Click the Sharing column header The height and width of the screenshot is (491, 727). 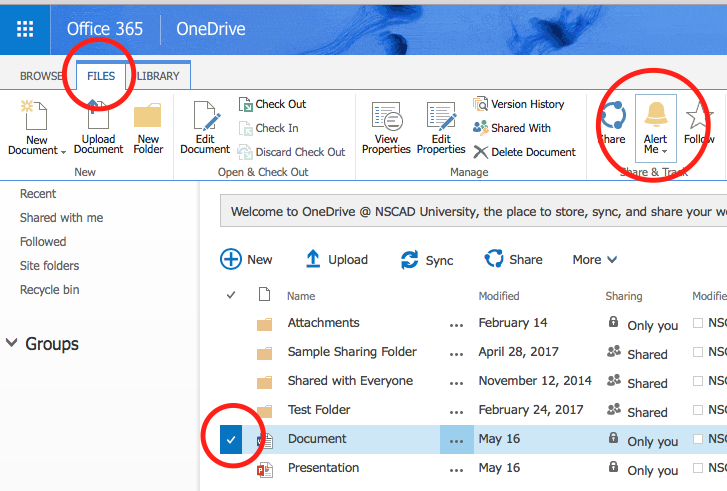(x=624, y=296)
